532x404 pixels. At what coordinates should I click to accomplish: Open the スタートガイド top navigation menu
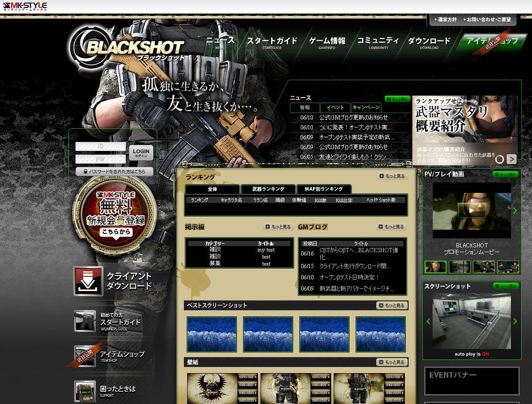[272, 42]
